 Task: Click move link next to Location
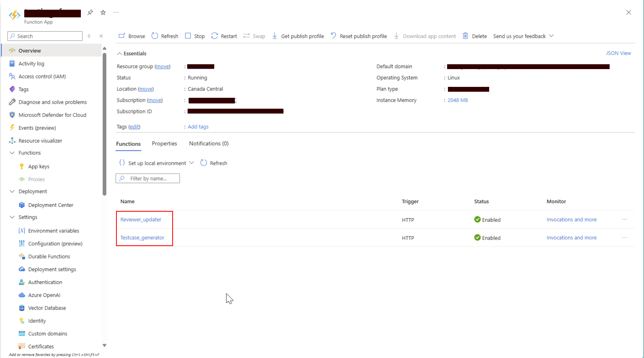[146, 89]
